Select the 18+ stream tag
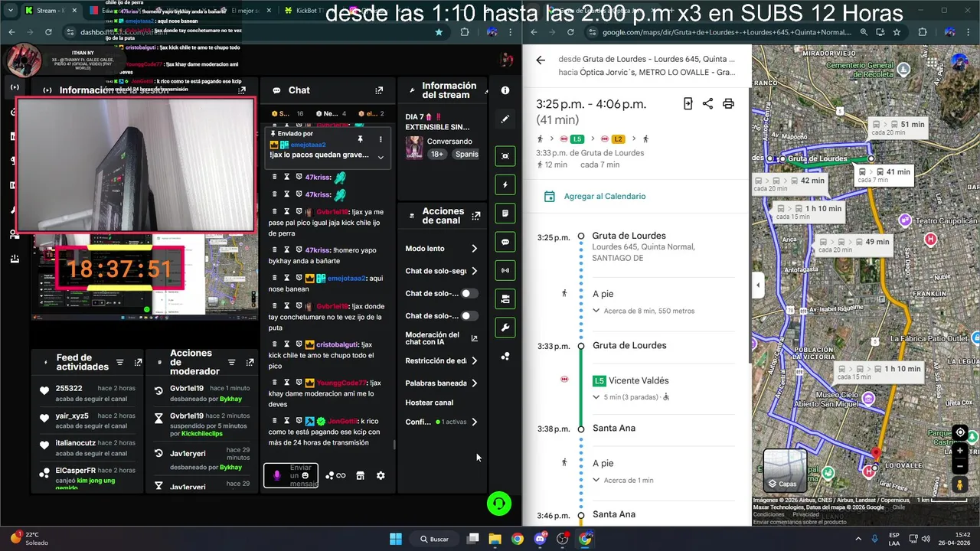Screen dimensions: 980x551 [x=437, y=154]
